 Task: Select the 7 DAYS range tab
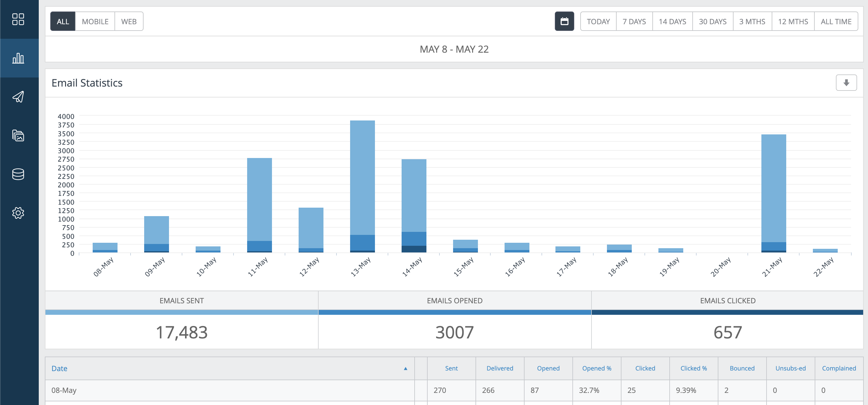click(634, 21)
